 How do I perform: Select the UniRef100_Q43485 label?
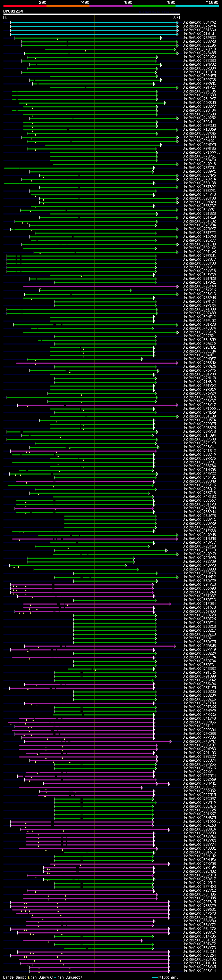click(x=199, y=53)
